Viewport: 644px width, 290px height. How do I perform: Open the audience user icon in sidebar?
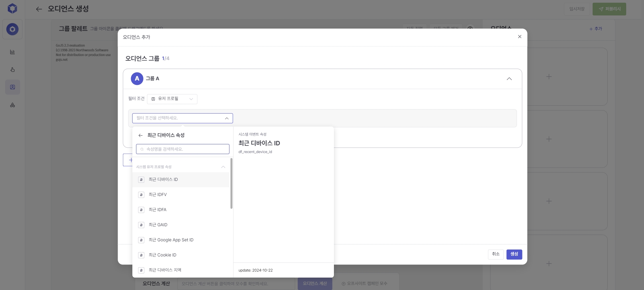(x=12, y=87)
